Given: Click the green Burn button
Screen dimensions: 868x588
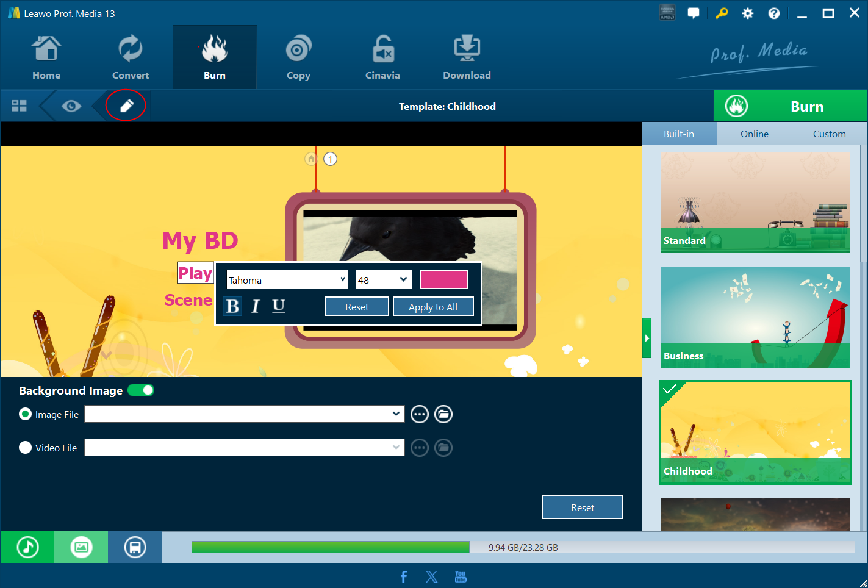Looking at the screenshot, I should tap(791, 106).
